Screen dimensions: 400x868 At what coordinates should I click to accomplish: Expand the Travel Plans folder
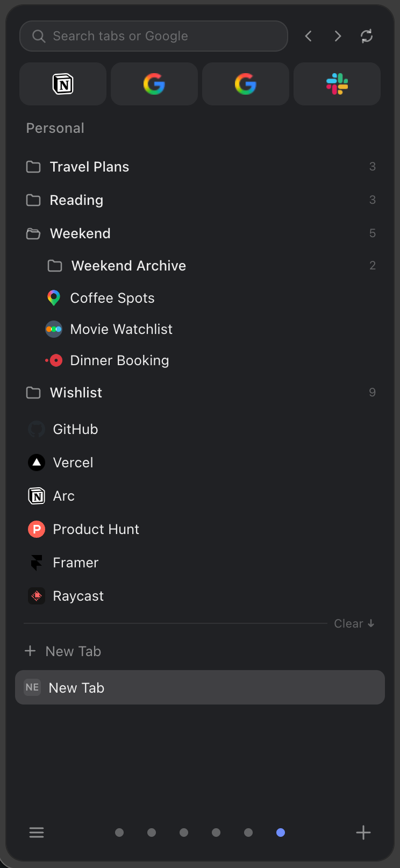(89, 167)
